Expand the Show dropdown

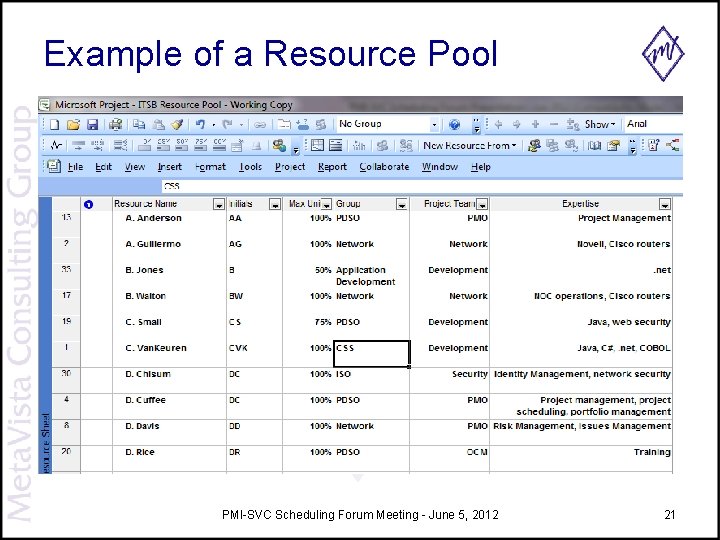600,124
